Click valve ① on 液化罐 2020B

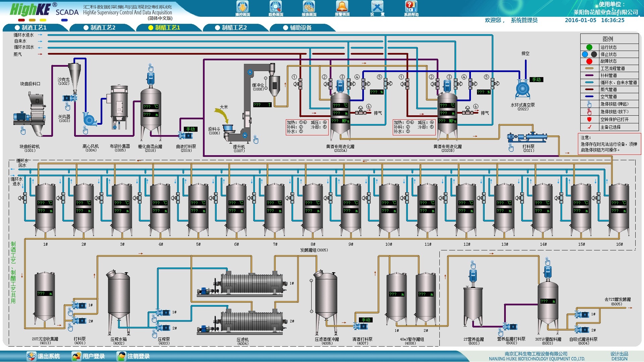pos(405,83)
